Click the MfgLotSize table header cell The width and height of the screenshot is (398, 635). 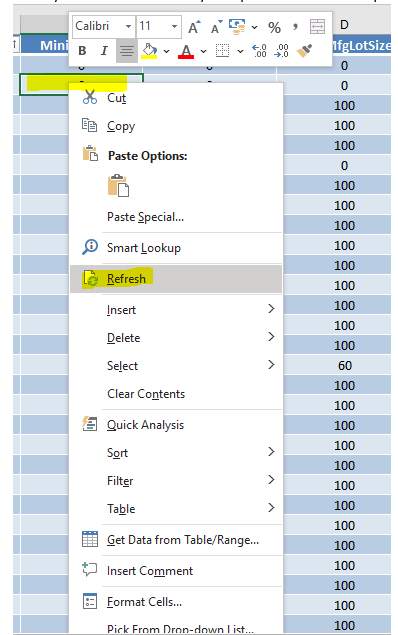pyautogui.click(x=362, y=45)
